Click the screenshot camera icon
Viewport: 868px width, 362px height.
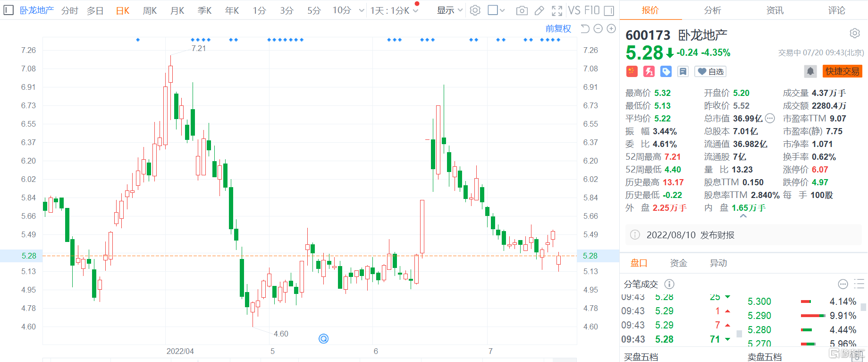(x=522, y=10)
